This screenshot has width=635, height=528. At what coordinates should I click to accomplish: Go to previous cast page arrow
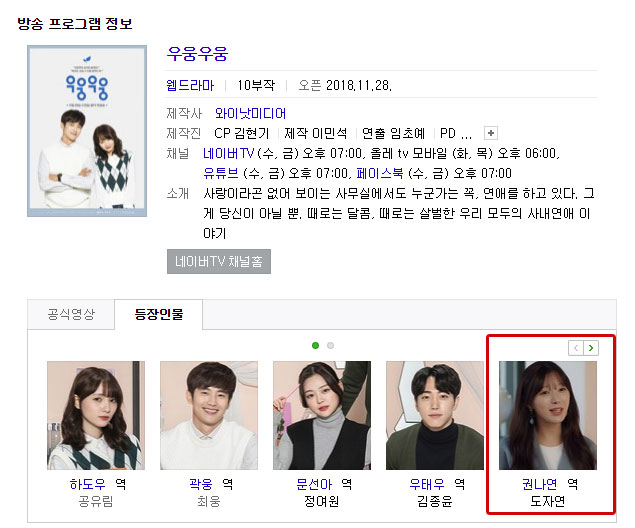click(576, 348)
